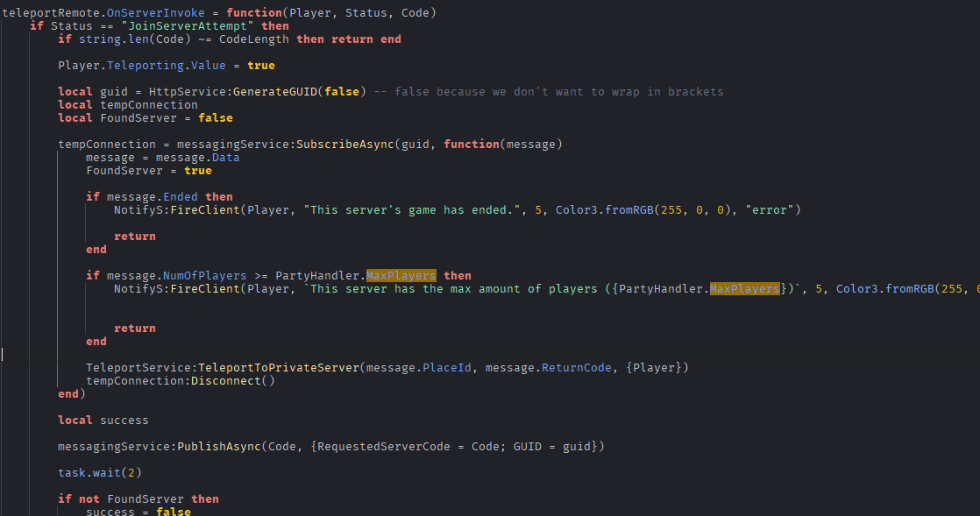Click the GenerateGUID method call
Viewport: 980px width, 516px height.
coord(275,91)
